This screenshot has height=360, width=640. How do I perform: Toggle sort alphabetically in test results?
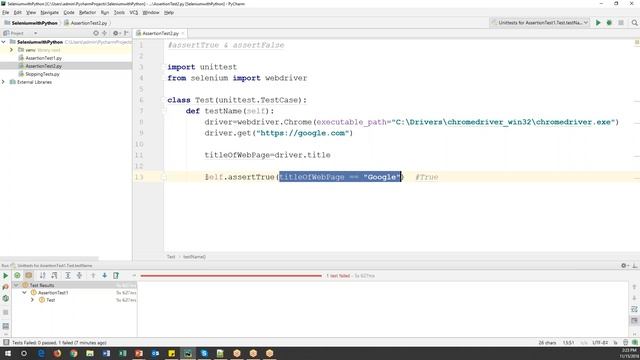[42, 276]
